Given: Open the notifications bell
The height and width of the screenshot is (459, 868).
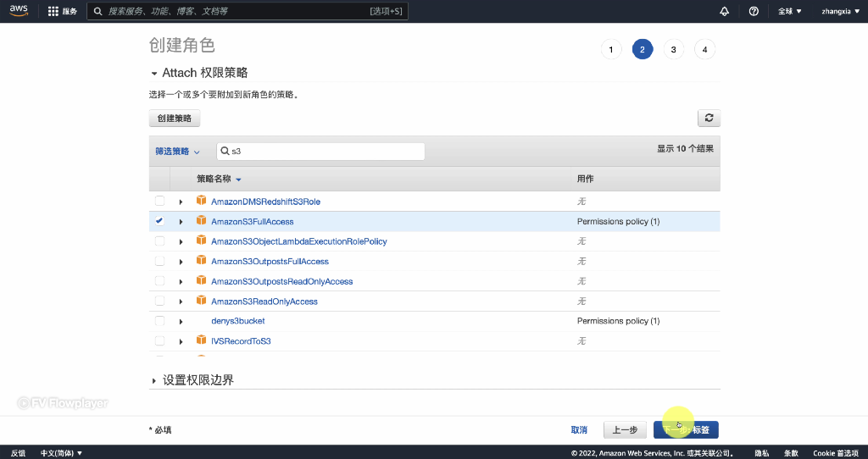Looking at the screenshot, I should [724, 11].
